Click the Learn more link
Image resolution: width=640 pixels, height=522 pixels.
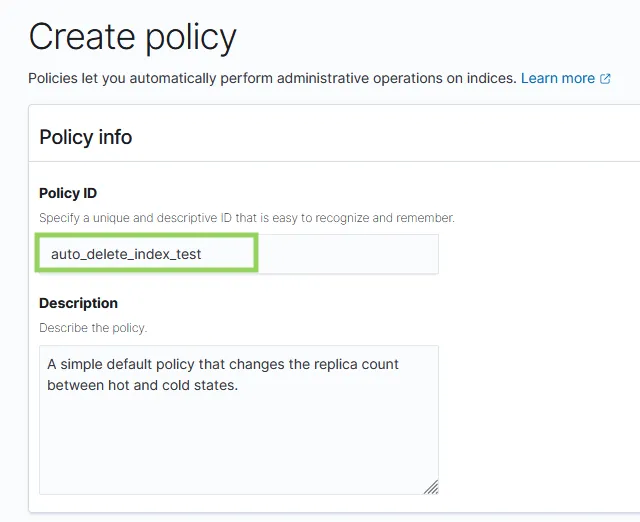(557, 78)
